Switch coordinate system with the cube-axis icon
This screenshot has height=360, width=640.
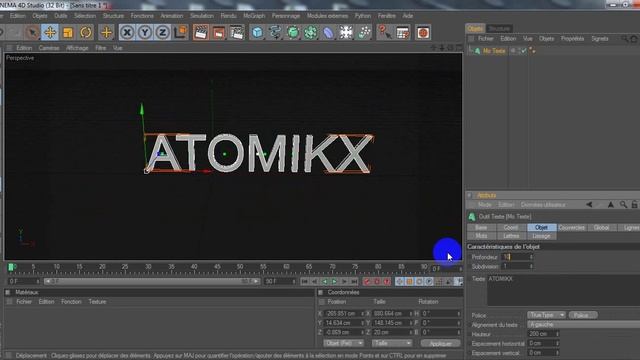[x=180, y=32]
